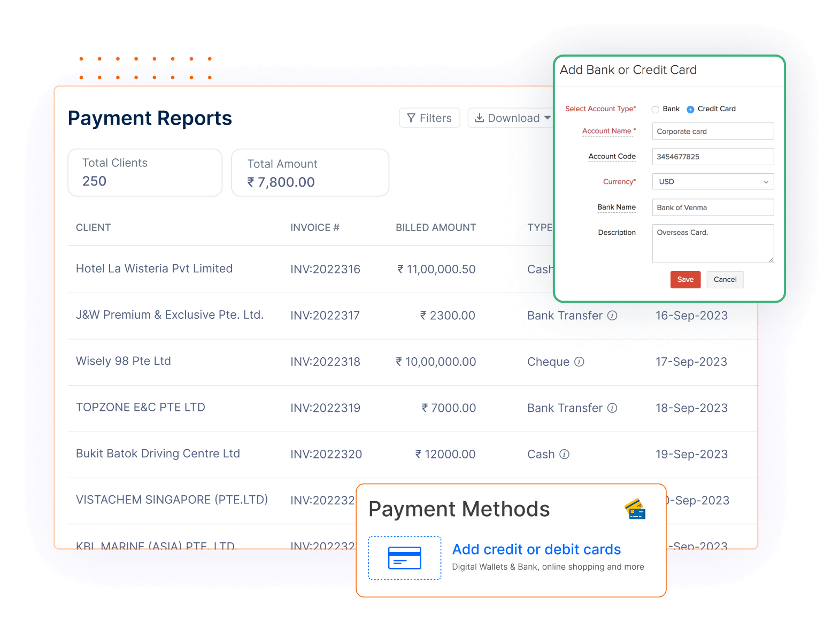Click invoice INV:2022319
The image size is (840, 629).
pyautogui.click(x=325, y=408)
